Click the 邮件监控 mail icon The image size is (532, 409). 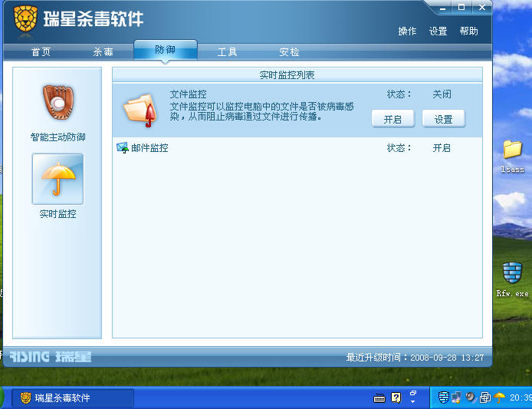click(x=123, y=148)
